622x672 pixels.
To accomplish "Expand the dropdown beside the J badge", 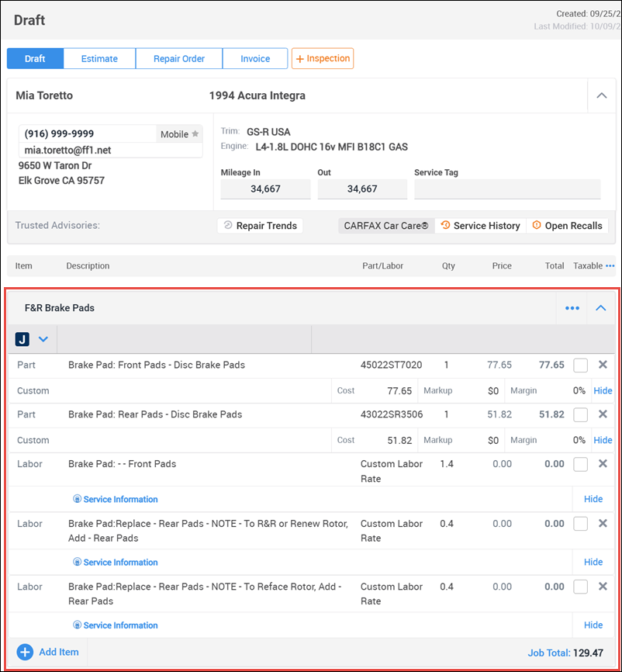I will click(43, 339).
